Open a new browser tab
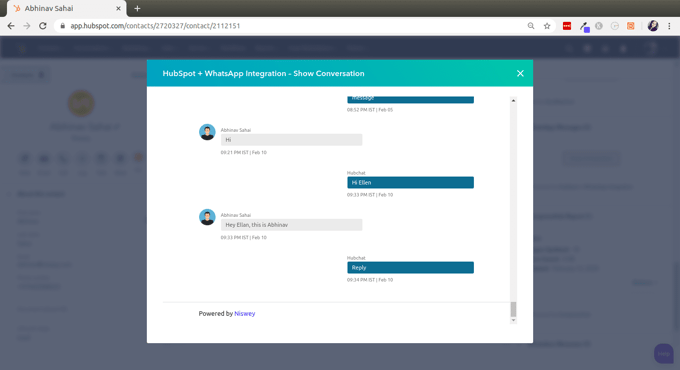680x370 pixels. click(x=137, y=8)
